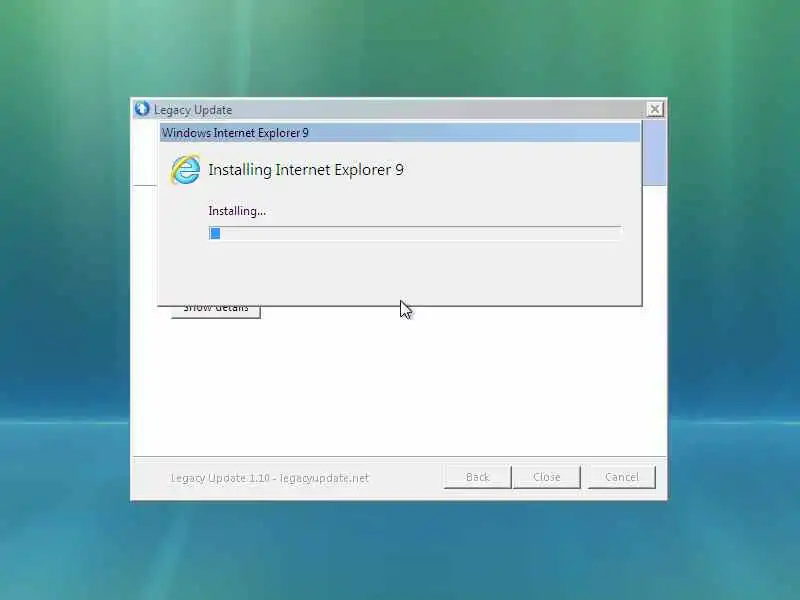
Task: Click the Back button
Action: tap(478, 477)
